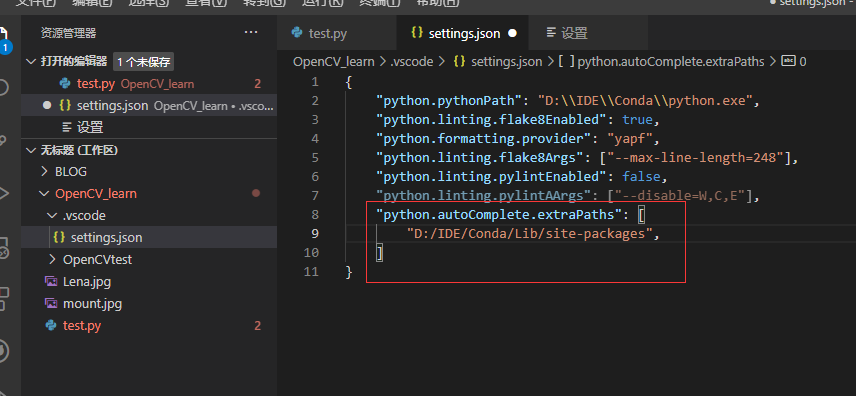Click braces icon of settings.json breadcrumb
Screen dimensions: 856x396
(x=460, y=62)
